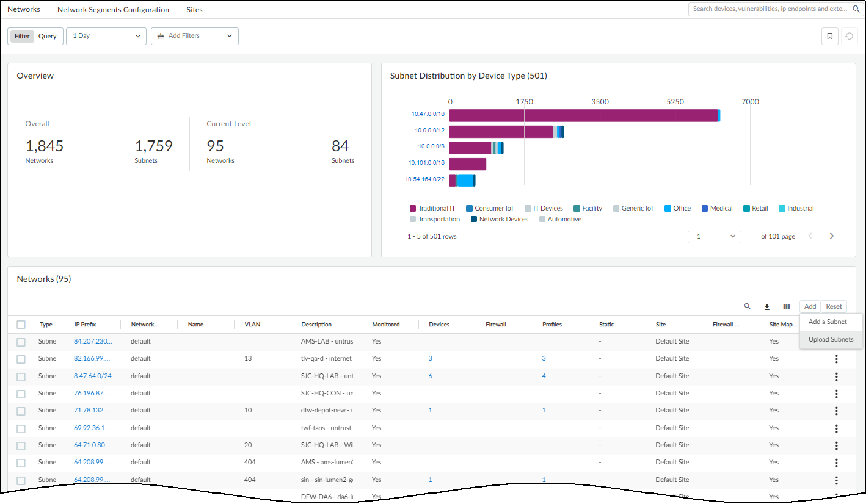Click the global search input field
Screen dimensions: 866x504
coord(770,9)
